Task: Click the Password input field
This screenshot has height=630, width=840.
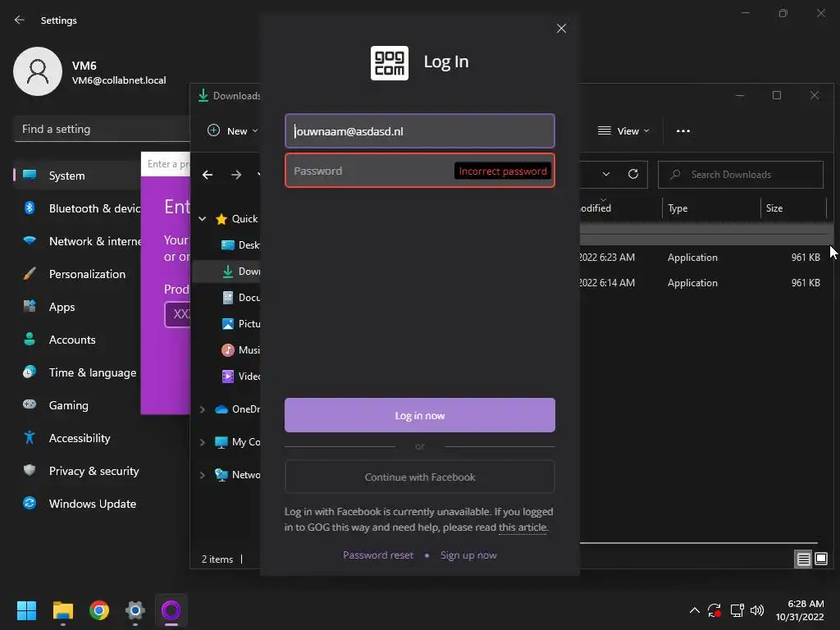Action: tap(419, 171)
